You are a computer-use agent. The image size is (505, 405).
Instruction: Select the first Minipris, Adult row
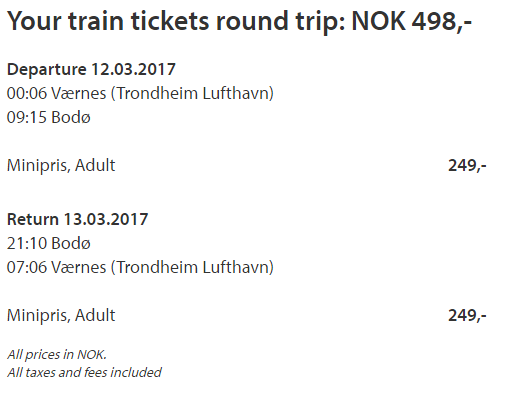point(247,165)
